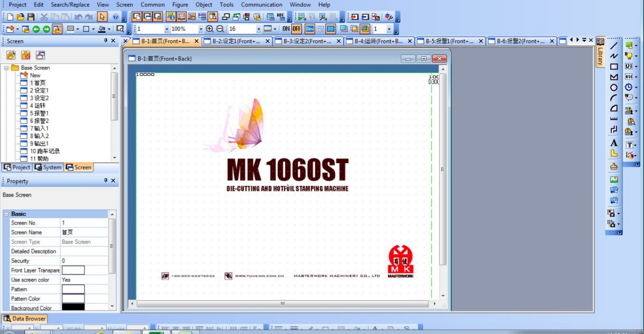644x334 pixels.
Task: Go to previous screen with green left arrow
Action: tap(36, 29)
